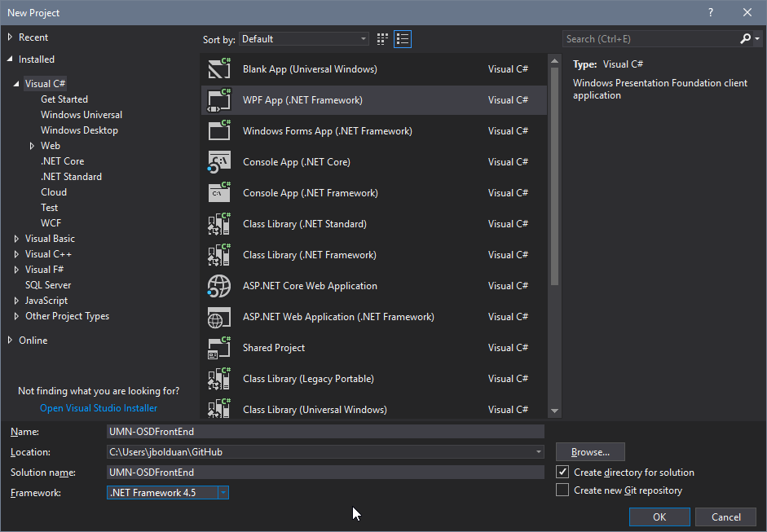Click the Console App (.NET Core) icon

click(x=219, y=162)
